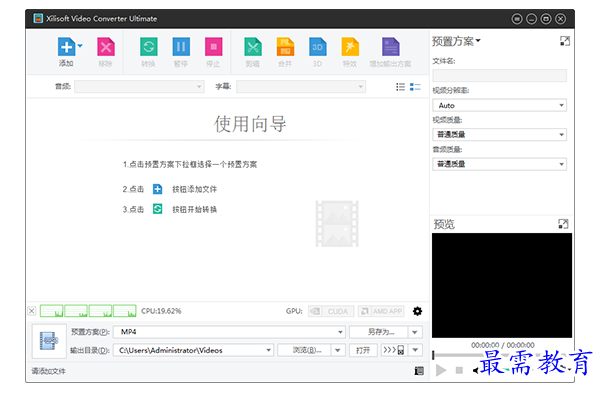Open the Audio (音频) dropdown
601x394 pixels.
[x=140, y=87]
